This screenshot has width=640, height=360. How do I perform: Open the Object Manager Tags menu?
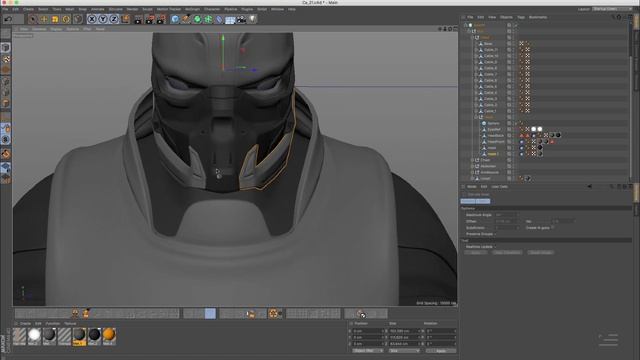(x=521, y=17)
